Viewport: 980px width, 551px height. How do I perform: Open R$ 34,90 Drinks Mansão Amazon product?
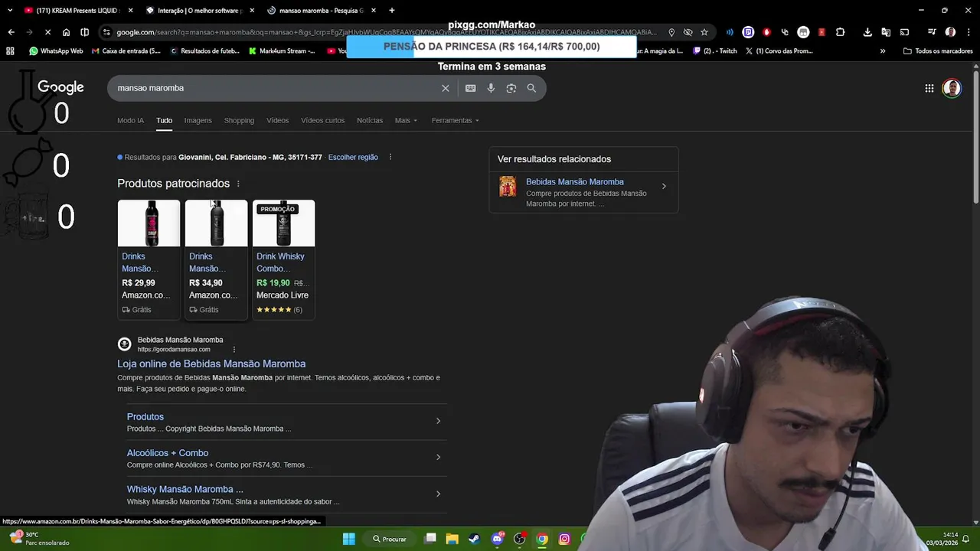coord(216,259)
